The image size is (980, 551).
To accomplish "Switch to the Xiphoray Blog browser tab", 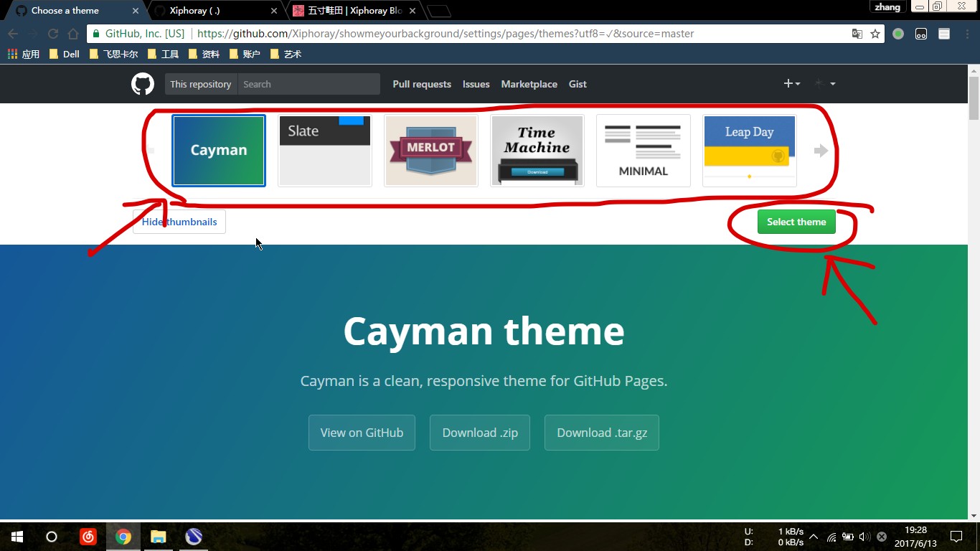I will [354, 11].
